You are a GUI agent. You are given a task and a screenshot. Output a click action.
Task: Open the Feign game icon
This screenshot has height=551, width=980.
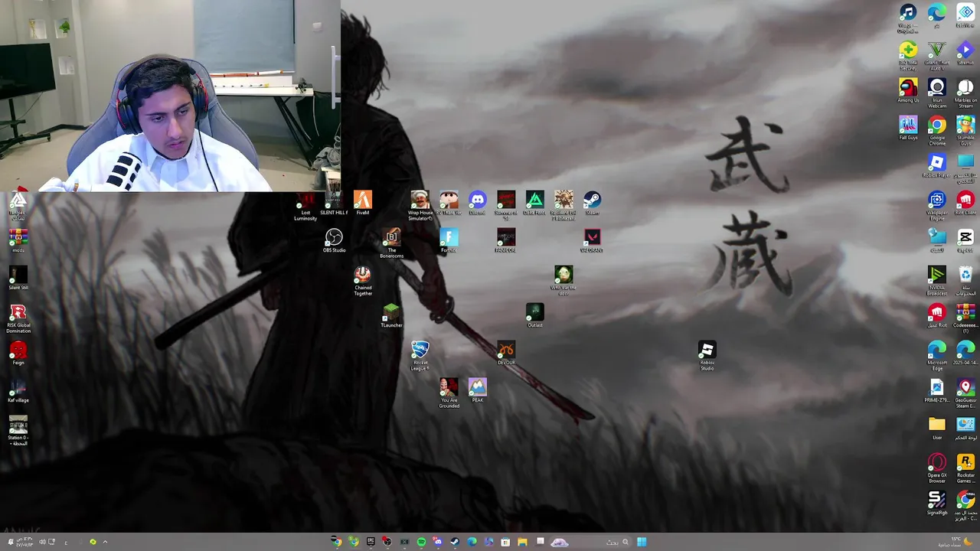(18, 353)
